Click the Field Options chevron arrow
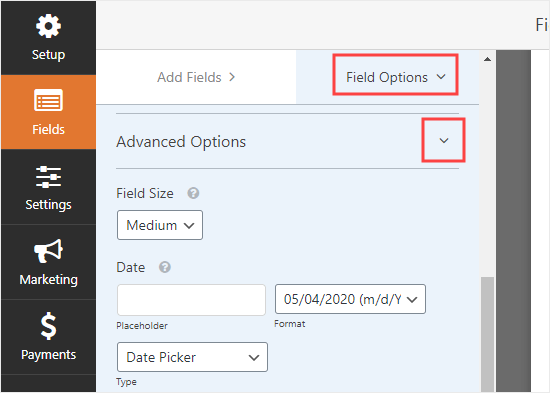This screenshot has width=550, height=393. pos(441,76)
